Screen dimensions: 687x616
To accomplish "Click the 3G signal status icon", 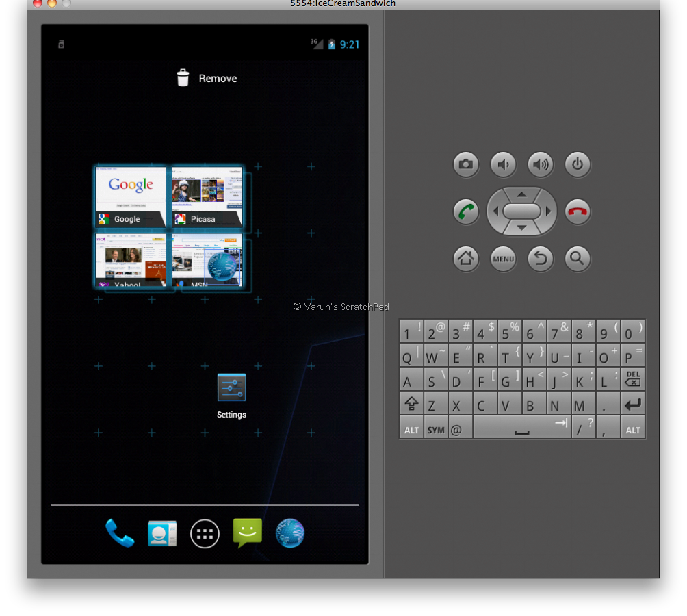I will [317, 44].
